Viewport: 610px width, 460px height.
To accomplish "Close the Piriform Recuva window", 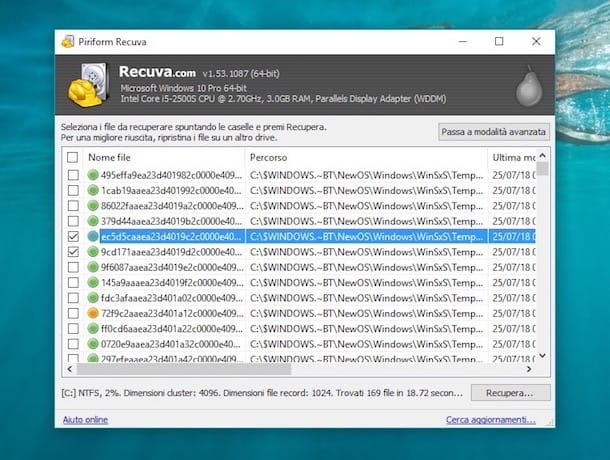I will 536,41.
